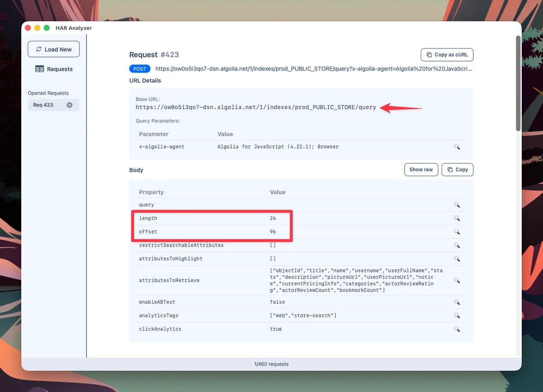The height and width of the screenshot is (392, 543).
Task: Open magnifier for restrictSearchableAttributes row
Action: pyautogui.click(x=457, y=245)
